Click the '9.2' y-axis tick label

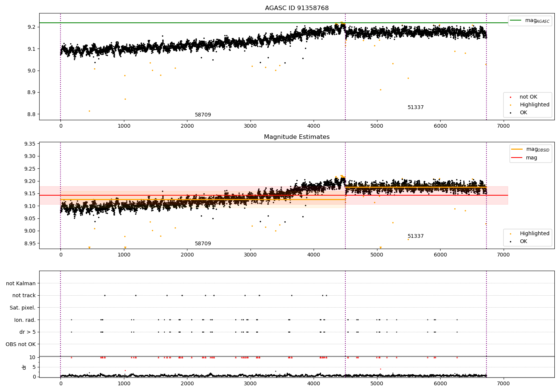tap(31, 27)
